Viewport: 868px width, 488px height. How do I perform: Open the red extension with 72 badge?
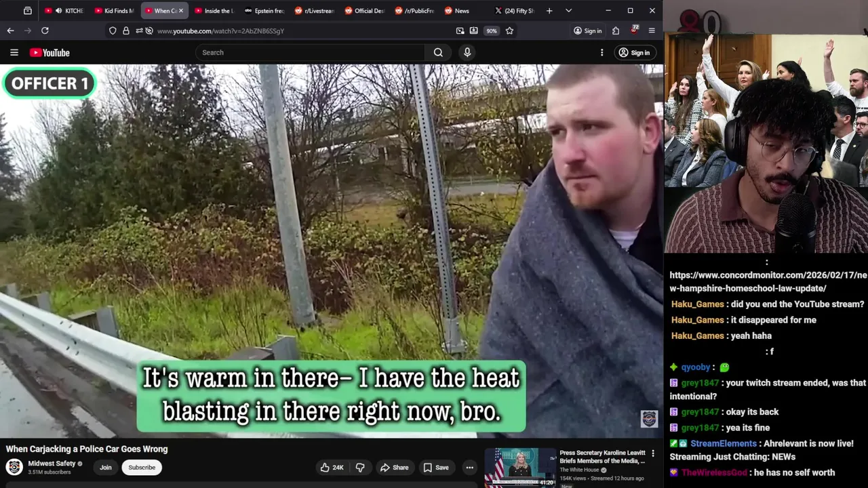(634, 30)
